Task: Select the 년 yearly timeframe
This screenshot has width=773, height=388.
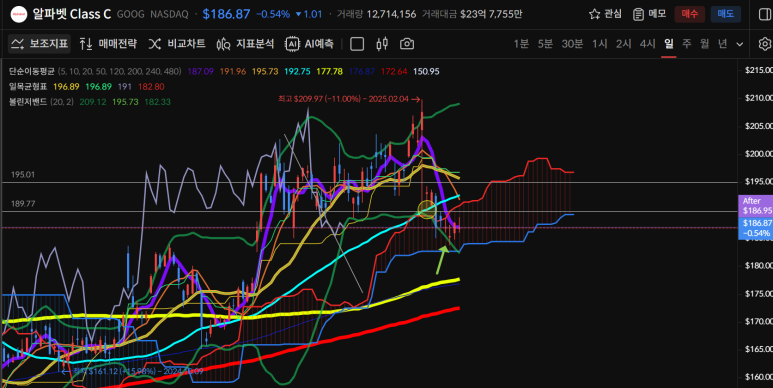Action: (x=723, y=44)
